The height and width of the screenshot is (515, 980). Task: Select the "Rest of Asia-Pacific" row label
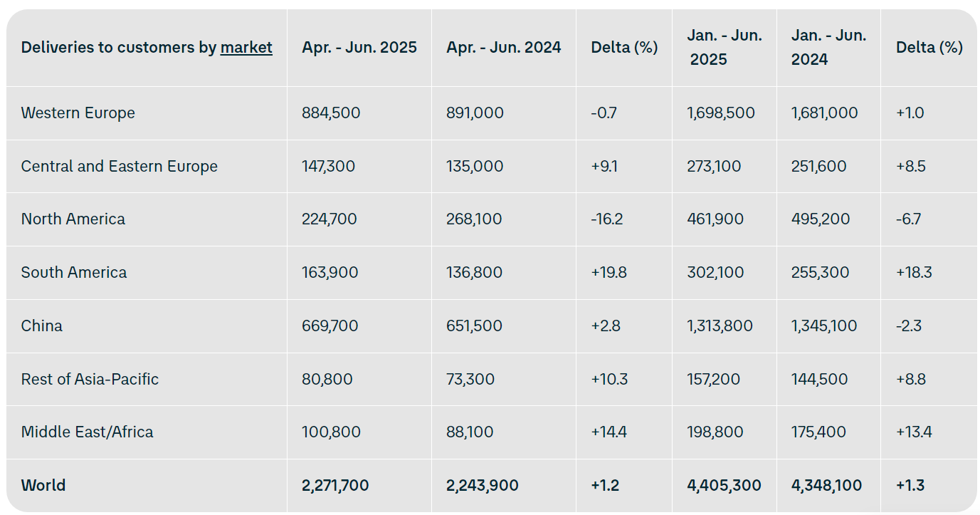pos(90,379)
